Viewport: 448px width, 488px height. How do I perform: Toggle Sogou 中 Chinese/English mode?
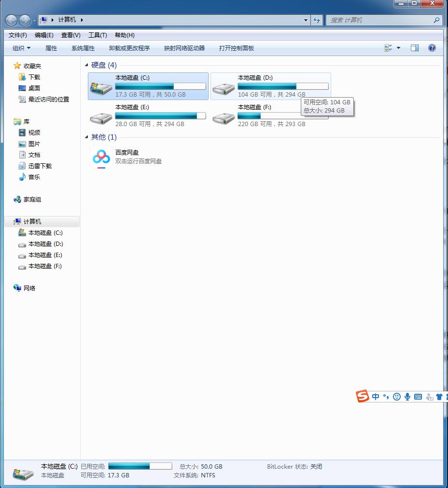point(376,397)
